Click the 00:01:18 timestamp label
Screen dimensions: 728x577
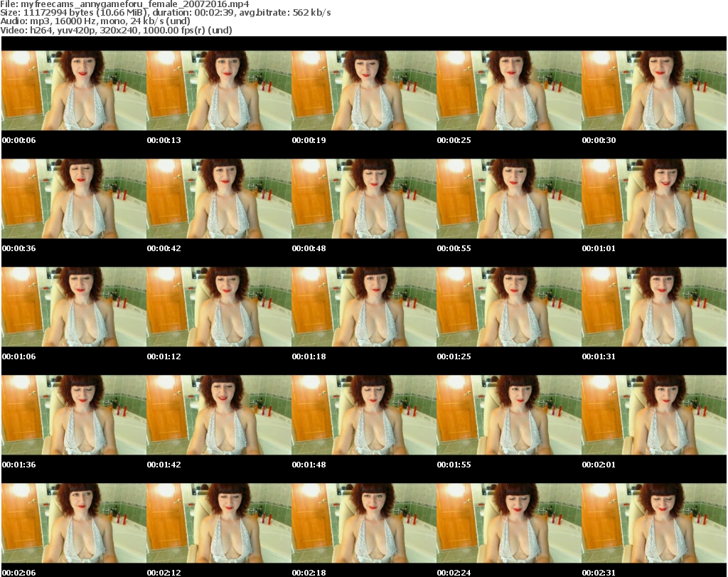point(309,356)
